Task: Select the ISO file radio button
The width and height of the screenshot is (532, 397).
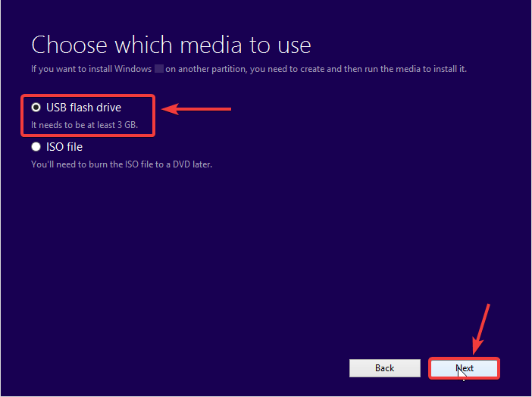Action: pos(36,147)
